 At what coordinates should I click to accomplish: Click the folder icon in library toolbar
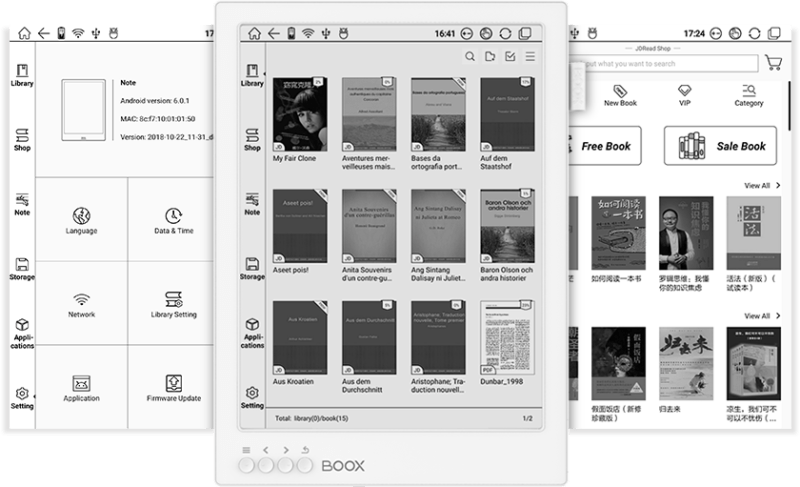[490, 57]
